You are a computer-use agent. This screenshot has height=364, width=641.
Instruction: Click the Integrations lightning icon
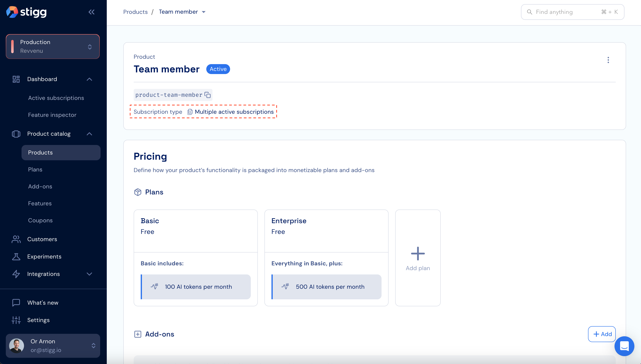pos(16,274)
